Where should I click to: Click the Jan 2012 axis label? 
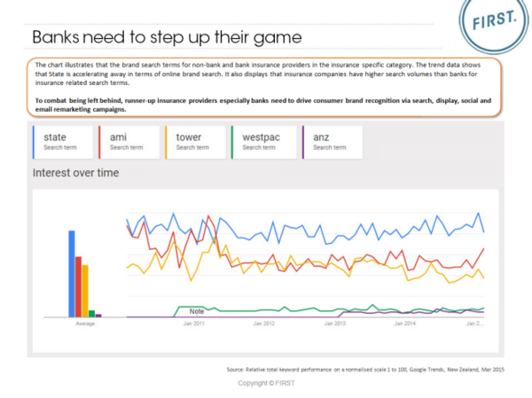pos(265,324)
